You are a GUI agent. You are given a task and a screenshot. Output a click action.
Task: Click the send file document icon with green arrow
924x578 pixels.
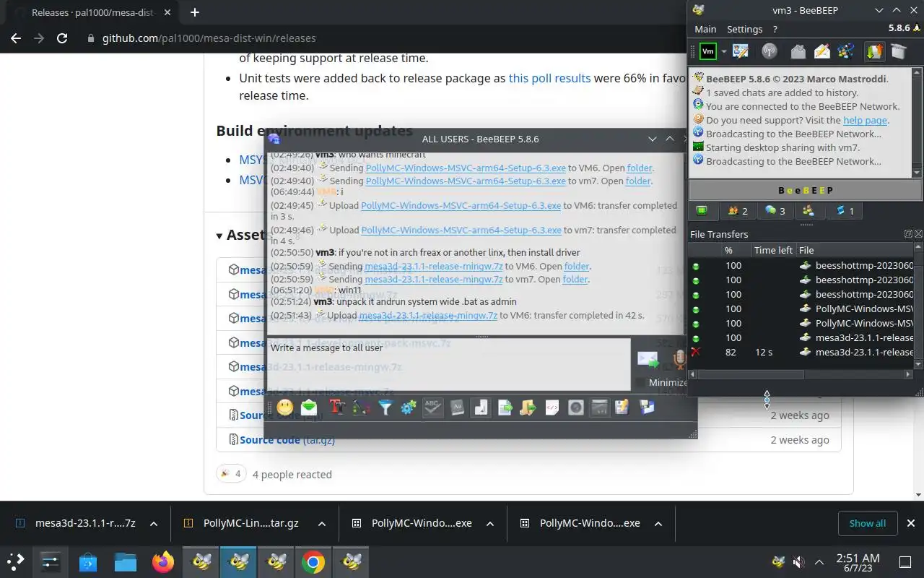point(505,407)
